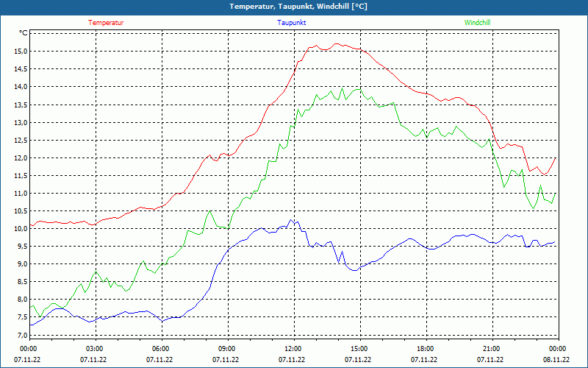
Task: Click the 7,5 y-axis value
Action: point(22,317)
